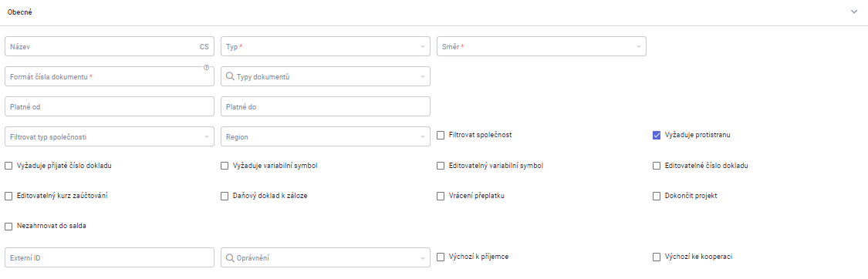Image resolution: width=868 pixels, height=279 pixels.
Task: Expand the Region dropdown
Action: click(326, 137)
